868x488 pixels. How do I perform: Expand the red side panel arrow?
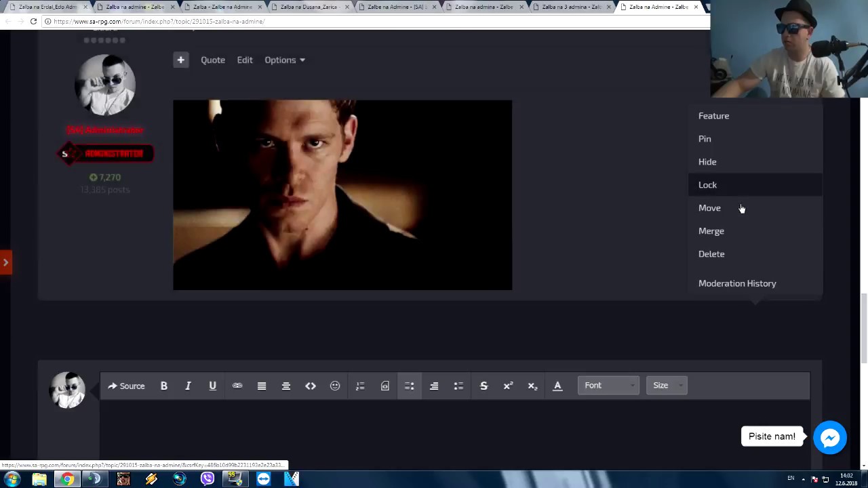click(5, 262)
